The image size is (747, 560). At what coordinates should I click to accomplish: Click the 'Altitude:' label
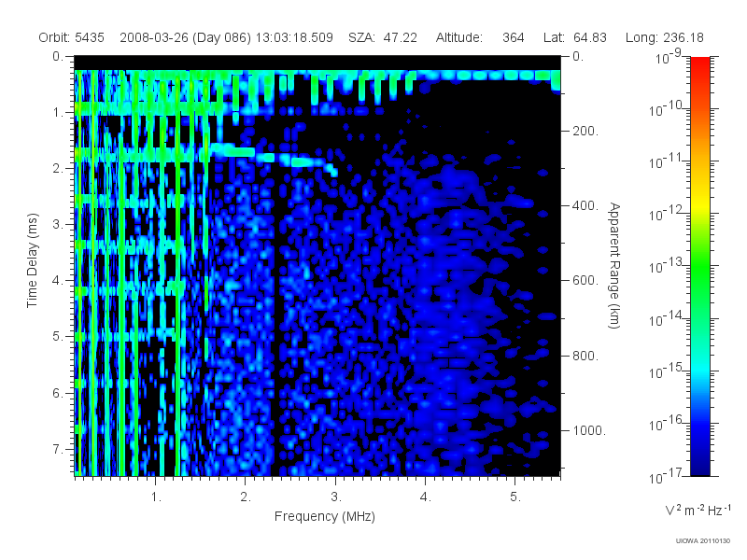click(x=459, y=37)
